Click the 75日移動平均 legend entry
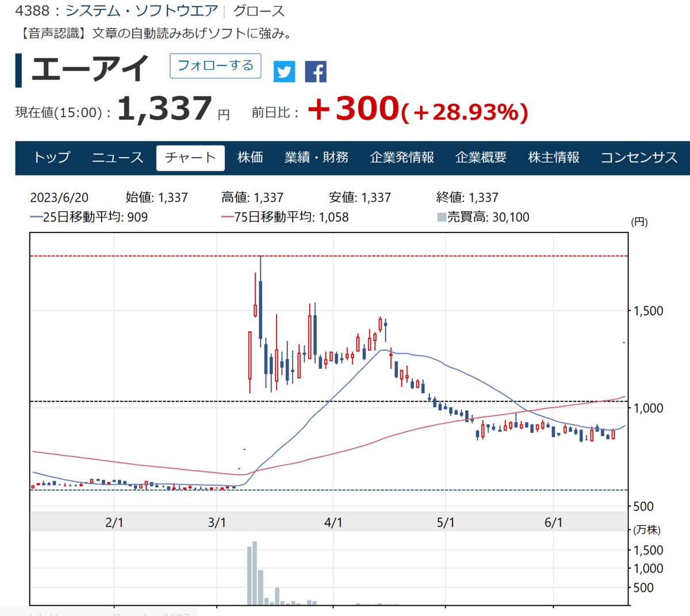 285,217
